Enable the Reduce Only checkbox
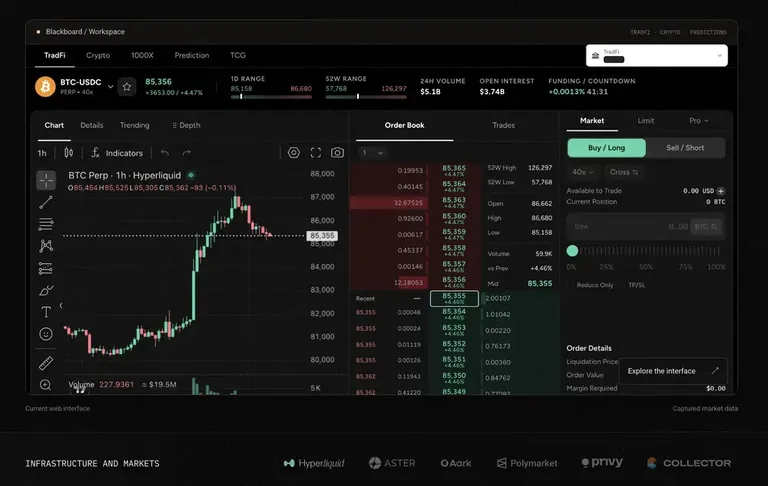 point(570,285)
